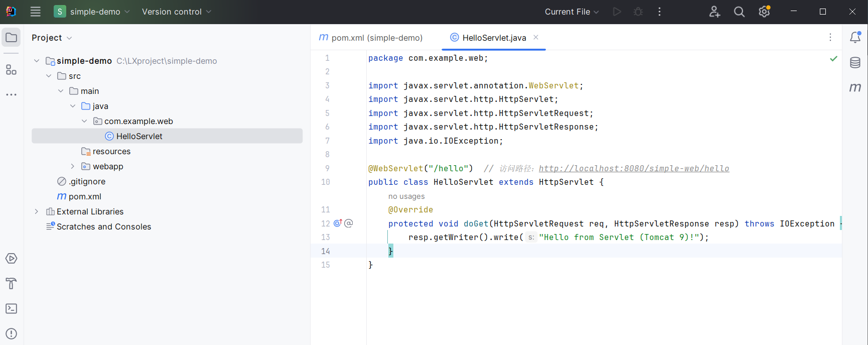The height and width of the screenshot is (345, 868).
Task: Maximize the IDE window
Action: coord(823,12)
